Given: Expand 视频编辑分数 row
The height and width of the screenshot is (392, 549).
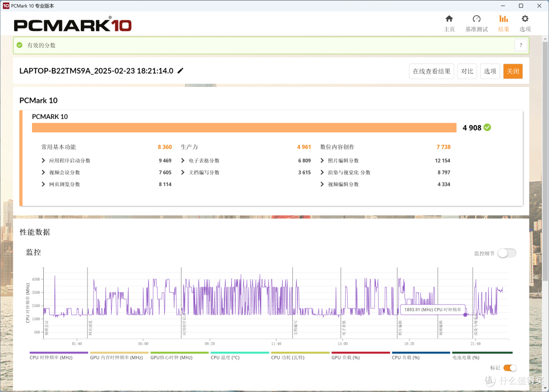Looking at the screenshot, I should tap(322, 184).
